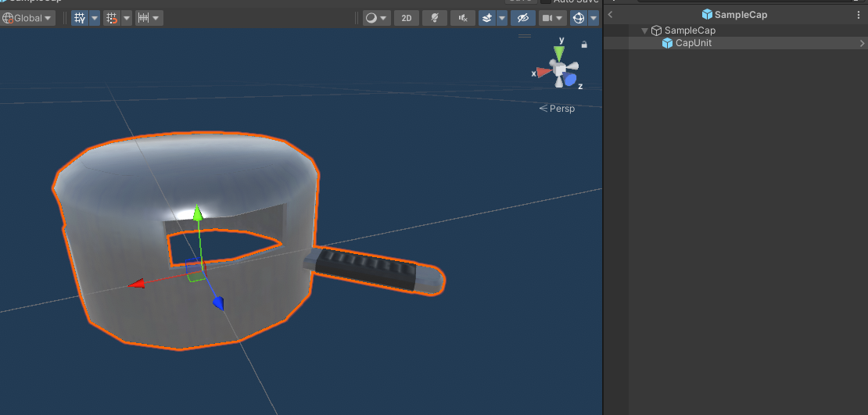Open CapUnit prefab with the right chevron
The width and height of the screenshot is (868, 415).
pyautogui.click(x=862, y=43)
